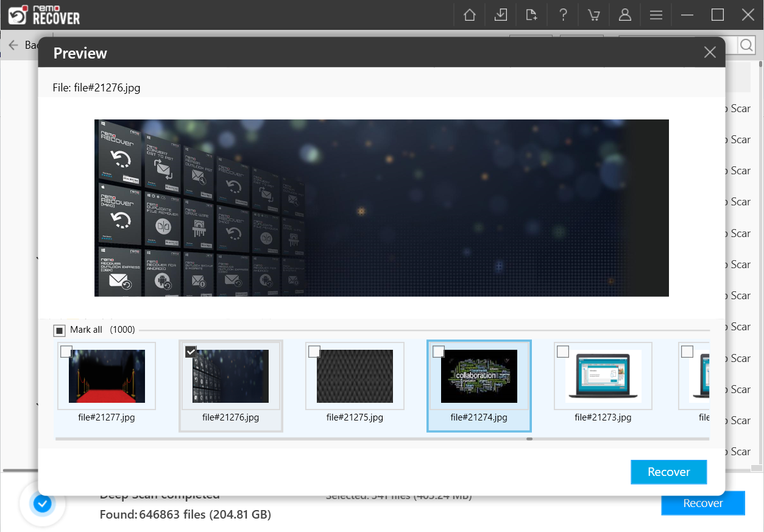Uncheck file#21276.jpg selection box
764x532 pixels.
coord(191,351)
